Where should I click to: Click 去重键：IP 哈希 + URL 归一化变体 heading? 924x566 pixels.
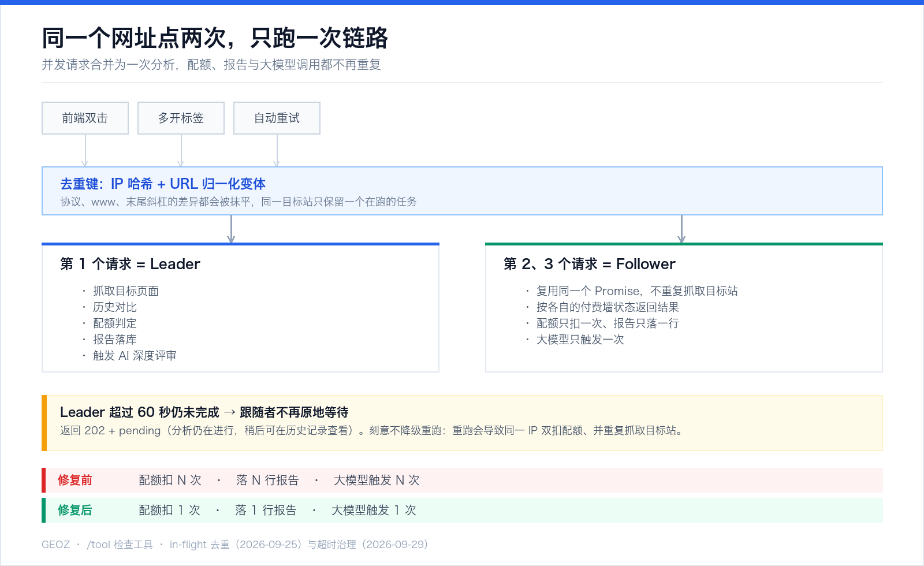(x=163, y=184)
